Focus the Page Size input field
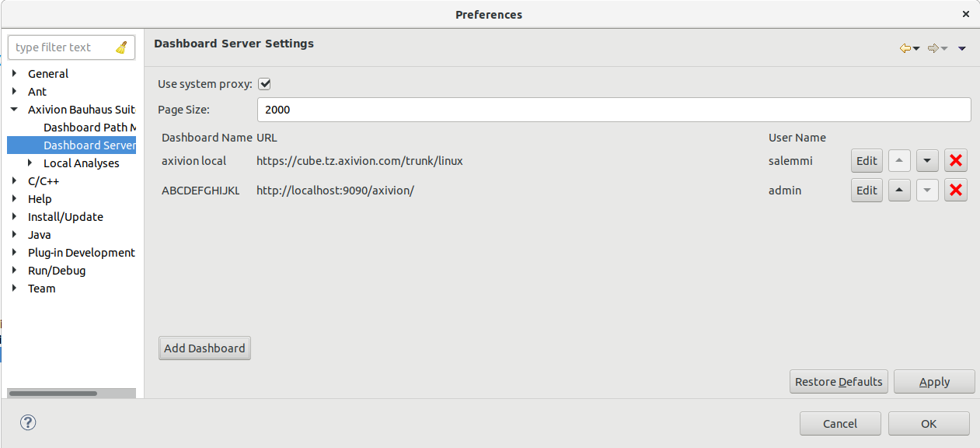This screenshot has height=448, width=980. click(614, 110)
